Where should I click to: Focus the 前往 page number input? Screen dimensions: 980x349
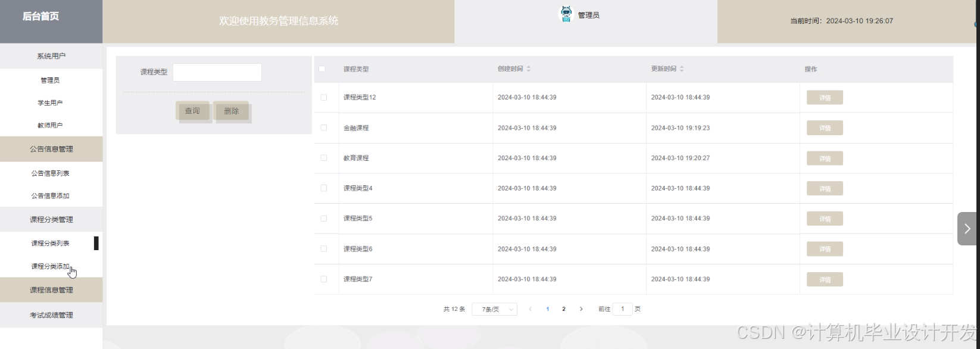623,309
